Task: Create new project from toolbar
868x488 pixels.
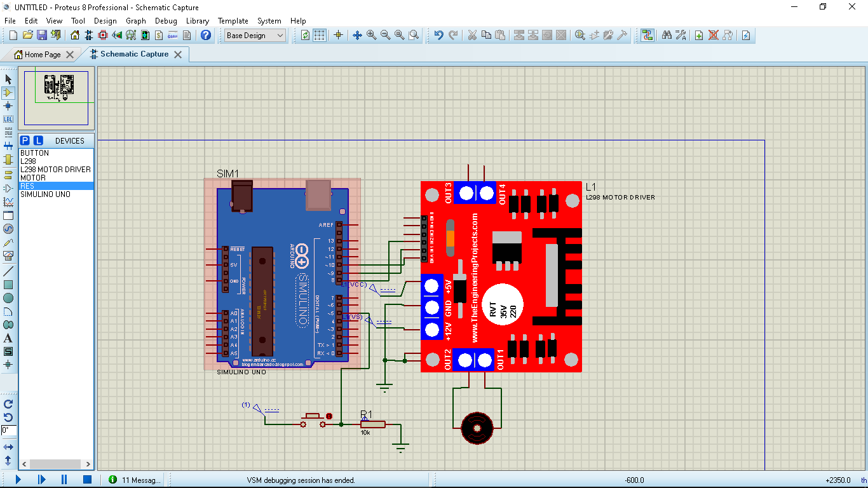Action: [x=13, y=35]
